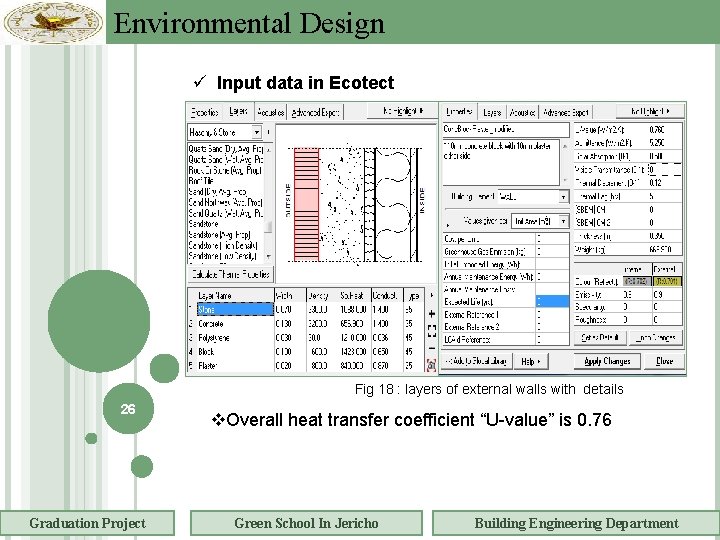This screenshot has width=720, height=540.
Task: Click slide number 26 circle
Action: (128, 409)
